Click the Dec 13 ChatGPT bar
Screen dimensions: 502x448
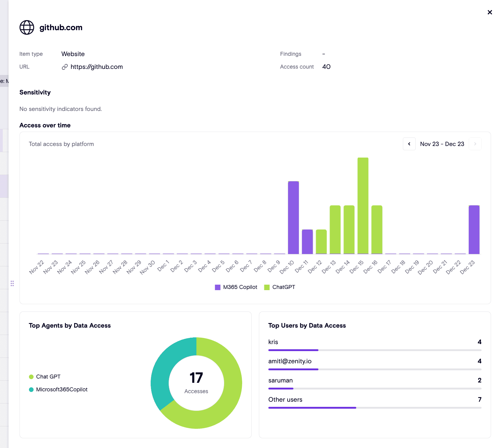click(x=335, y=229)
